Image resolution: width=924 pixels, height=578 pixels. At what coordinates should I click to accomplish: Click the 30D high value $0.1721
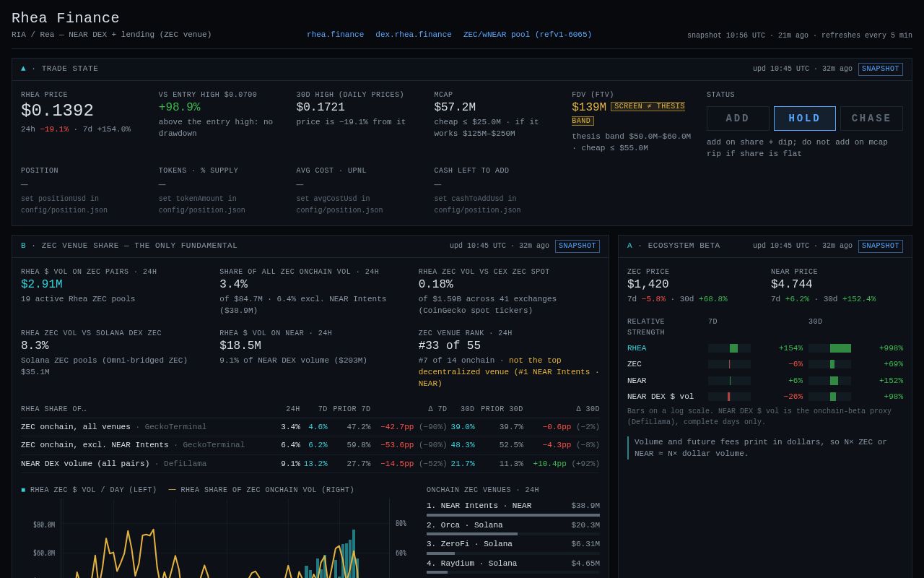tap(321, 107)
